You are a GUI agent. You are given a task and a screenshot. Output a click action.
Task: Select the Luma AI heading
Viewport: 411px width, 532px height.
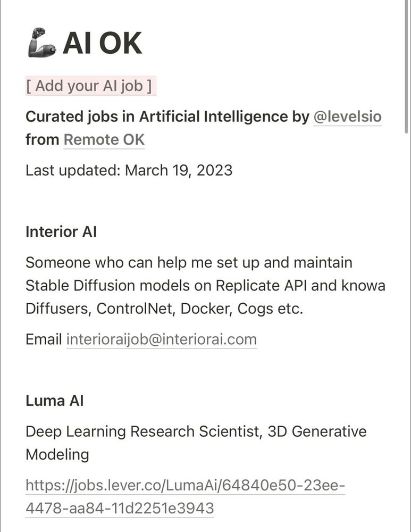point(55,401)
